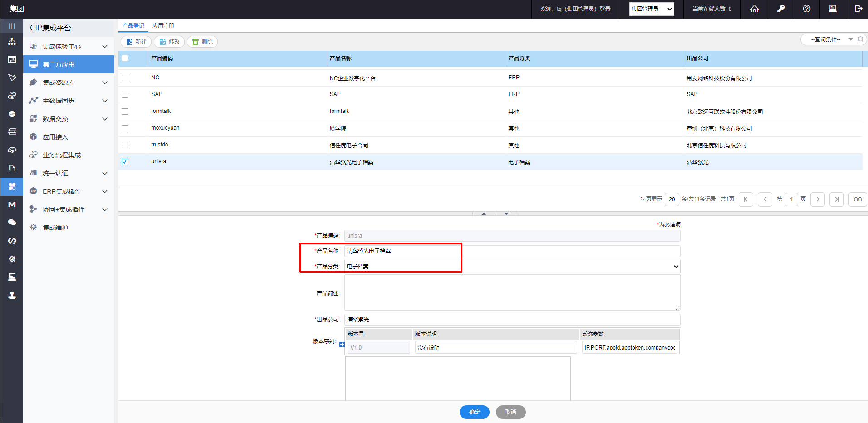The width and height of the screenshot is (868, 423).
Task: Toggle the select-all checkbox in table header
Action: [125, 58]
